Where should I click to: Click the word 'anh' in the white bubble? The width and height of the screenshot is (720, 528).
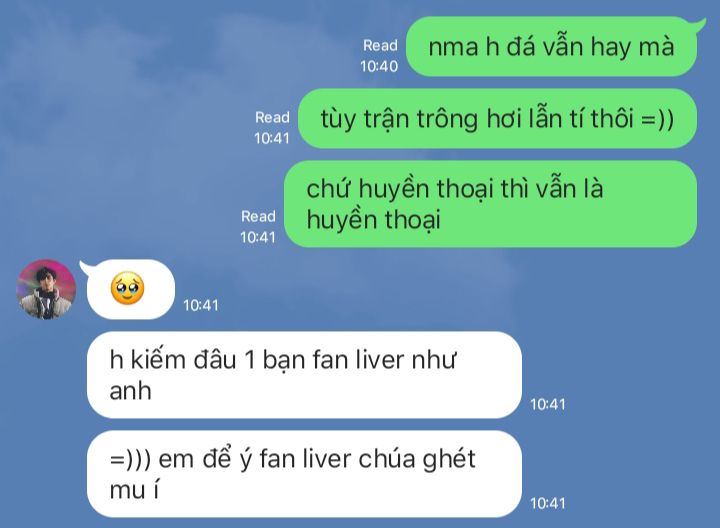[130, 392]
